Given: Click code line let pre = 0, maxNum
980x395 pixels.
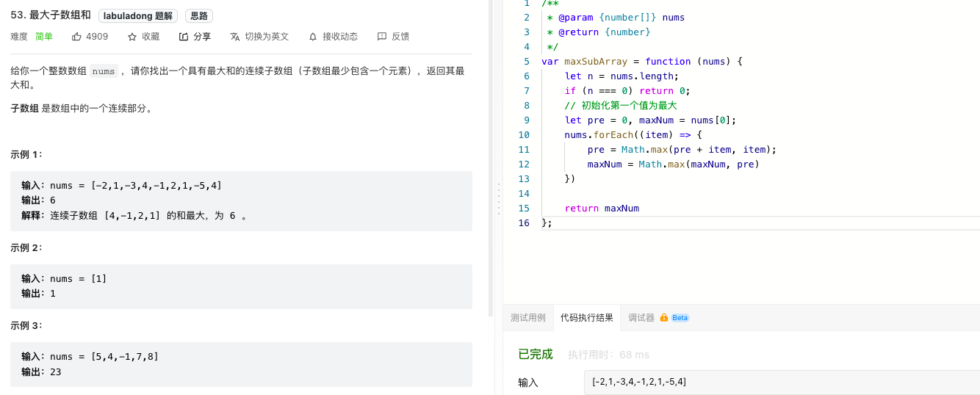Looking at the screenshot, I should 650,120.
